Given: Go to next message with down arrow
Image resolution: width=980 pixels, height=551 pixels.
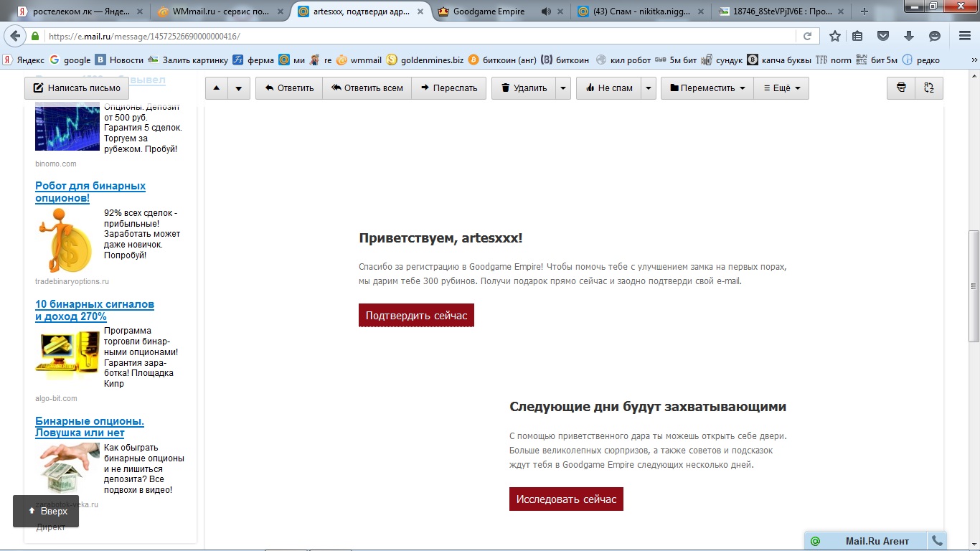Looking at the screenshot, I should [x=238, y=88].
